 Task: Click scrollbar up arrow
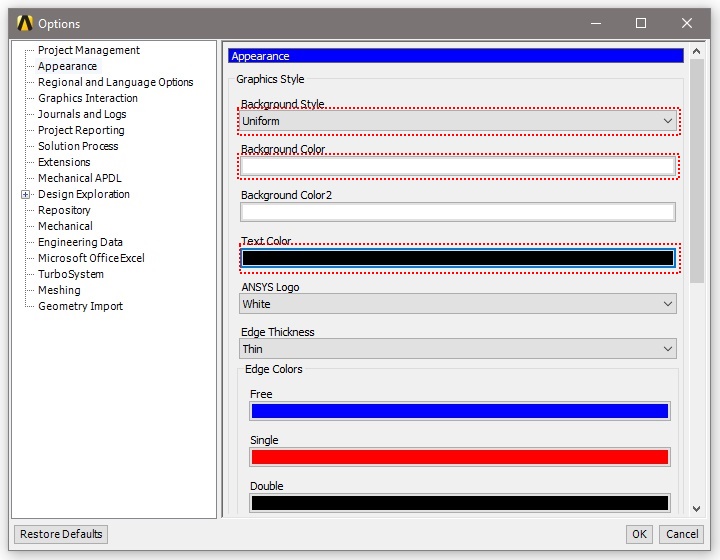696,51
